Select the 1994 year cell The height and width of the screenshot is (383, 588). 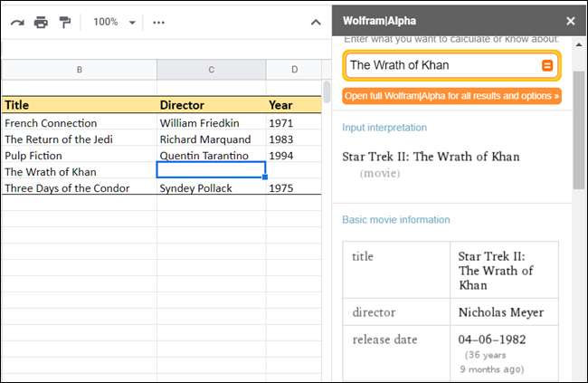pyautogui.click(x=294, y=156)
